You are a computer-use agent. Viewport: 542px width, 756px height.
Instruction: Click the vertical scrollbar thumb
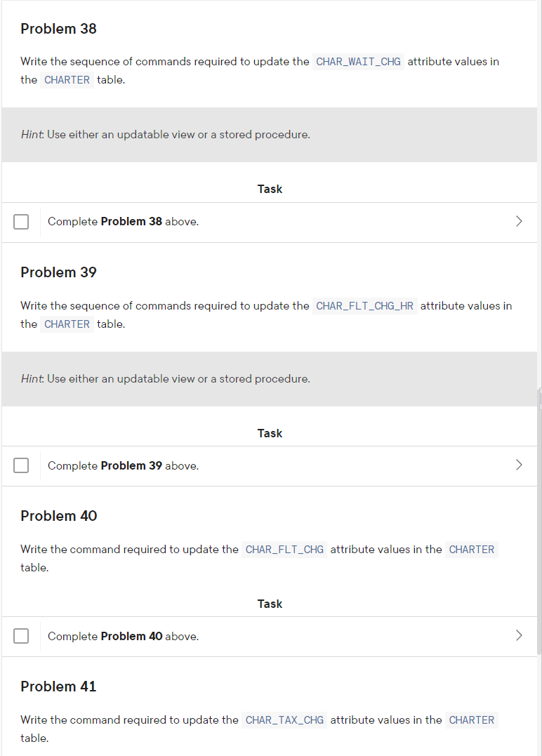539,521
